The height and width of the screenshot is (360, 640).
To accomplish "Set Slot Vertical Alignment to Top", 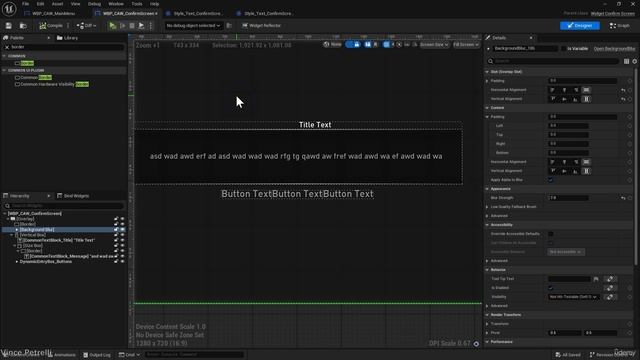I will (553, 99).
